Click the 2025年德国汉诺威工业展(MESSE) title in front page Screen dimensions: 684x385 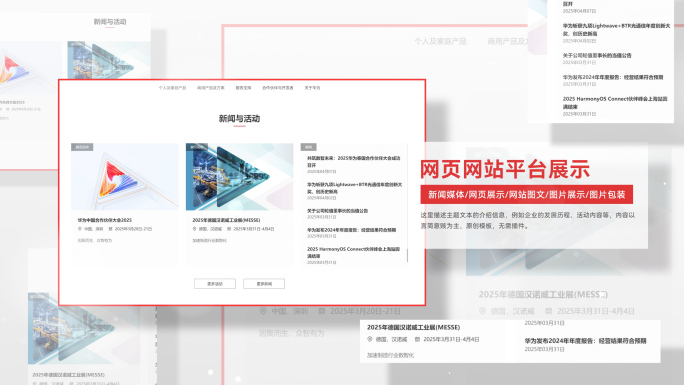[226, 220]
